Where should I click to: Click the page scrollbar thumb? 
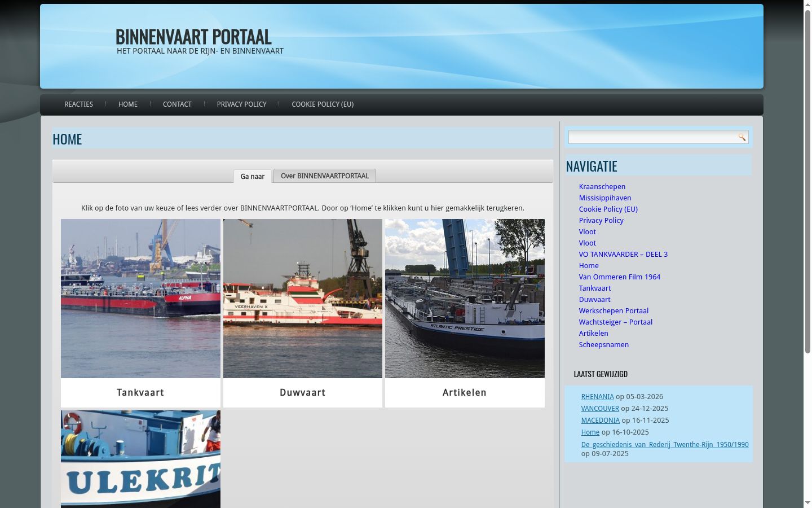click(807, 182)
